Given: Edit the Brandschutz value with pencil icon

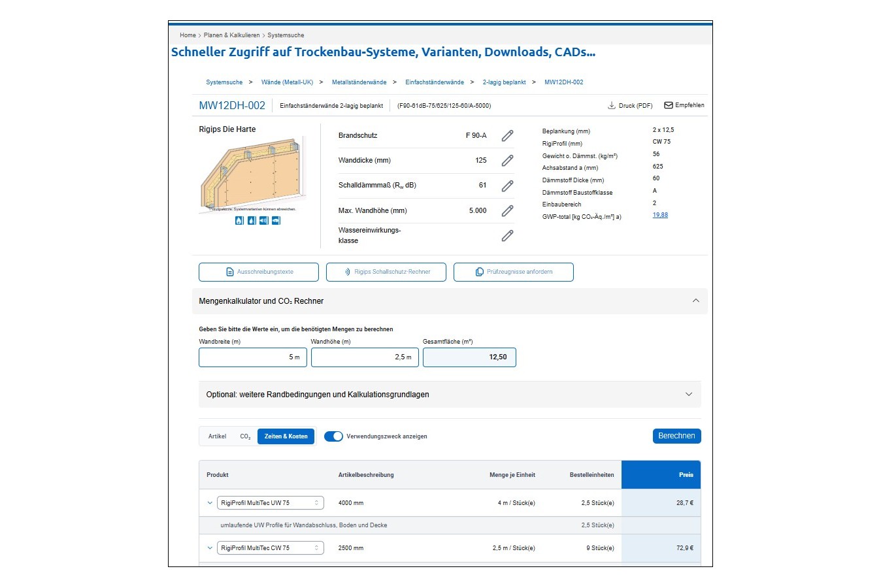Looking at the screenshot, I should pos(507,136).
